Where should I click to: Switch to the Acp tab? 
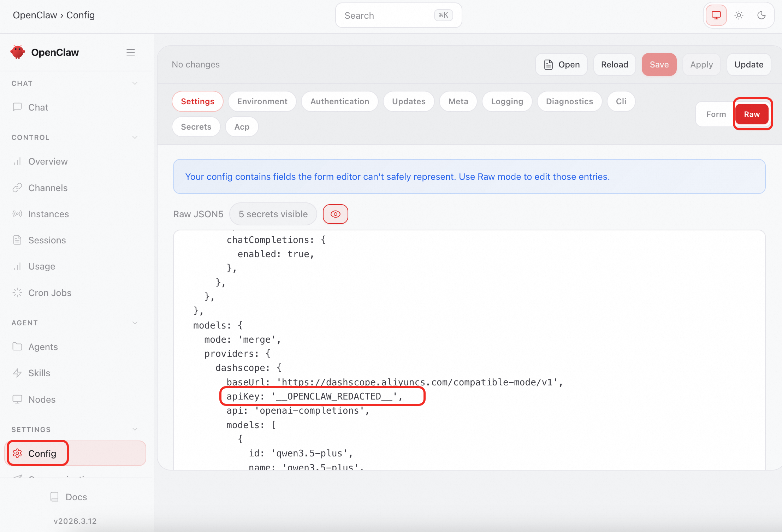coord(242,127)
